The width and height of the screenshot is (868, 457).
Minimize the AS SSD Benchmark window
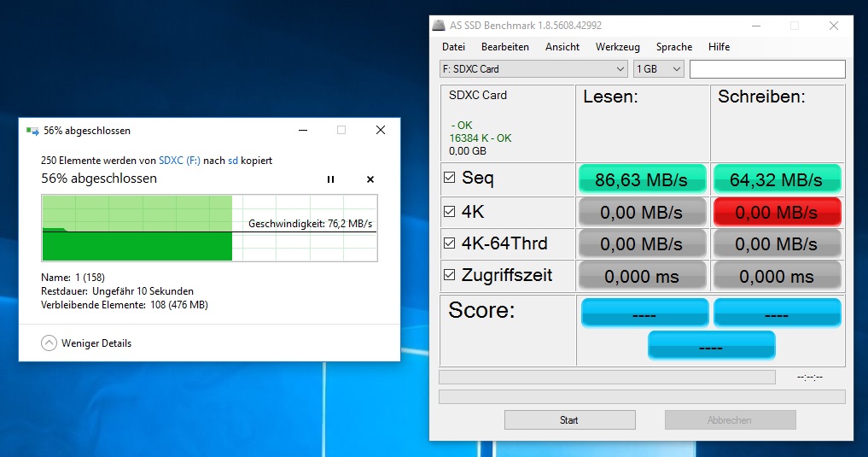[x=756, y=26]
